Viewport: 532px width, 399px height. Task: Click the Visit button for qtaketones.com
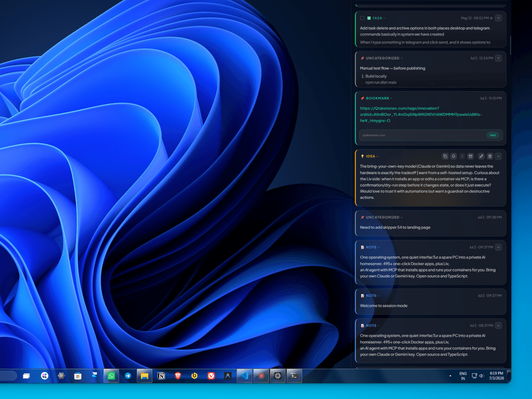coord(493,135)
